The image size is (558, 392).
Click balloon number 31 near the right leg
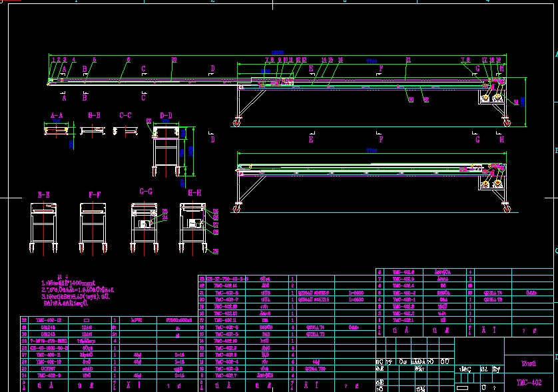[516, 102]
